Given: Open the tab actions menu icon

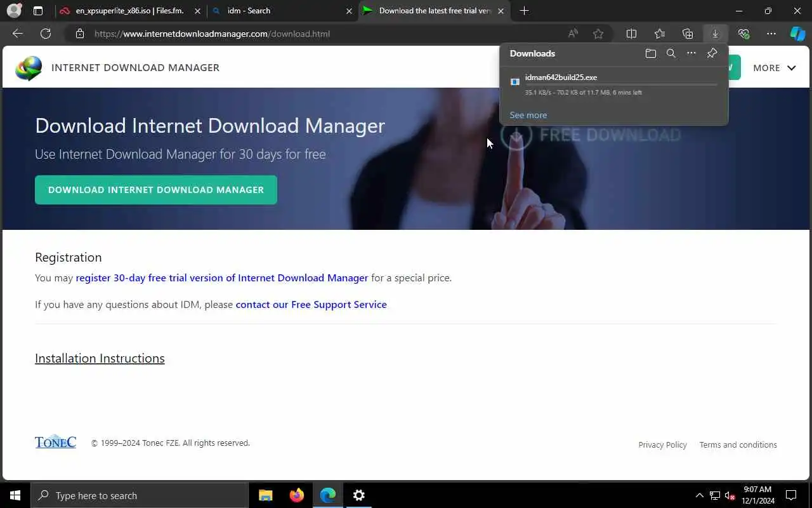Looking at the screenshot, I should (38, 11).
